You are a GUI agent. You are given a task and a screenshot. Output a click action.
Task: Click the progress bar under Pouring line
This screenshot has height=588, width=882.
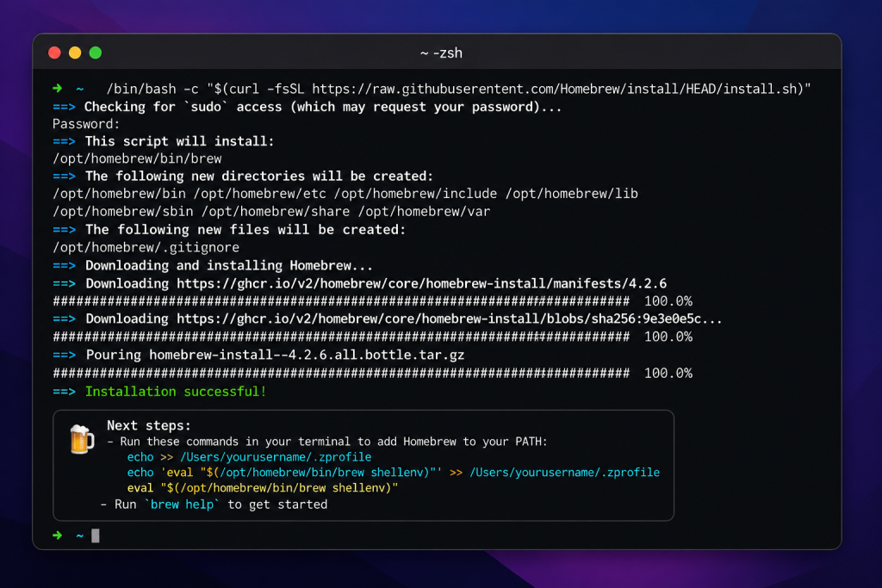click(341, 374)
